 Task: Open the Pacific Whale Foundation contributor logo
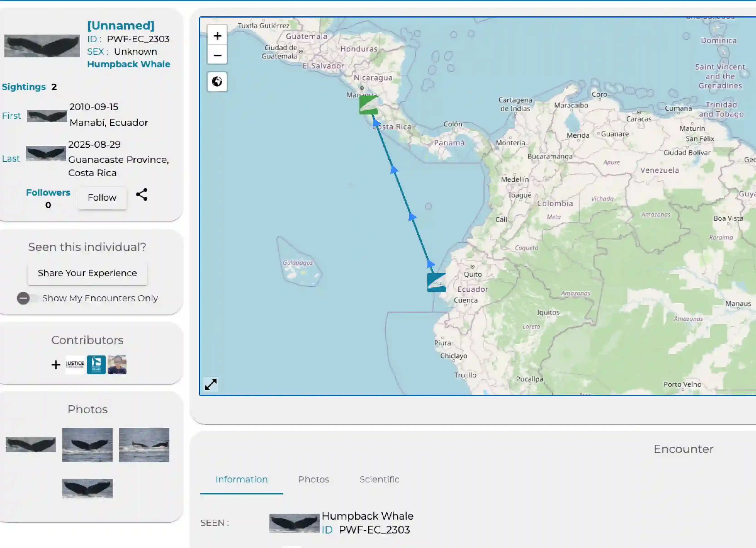pyautogui.click(x=96, y=365)
